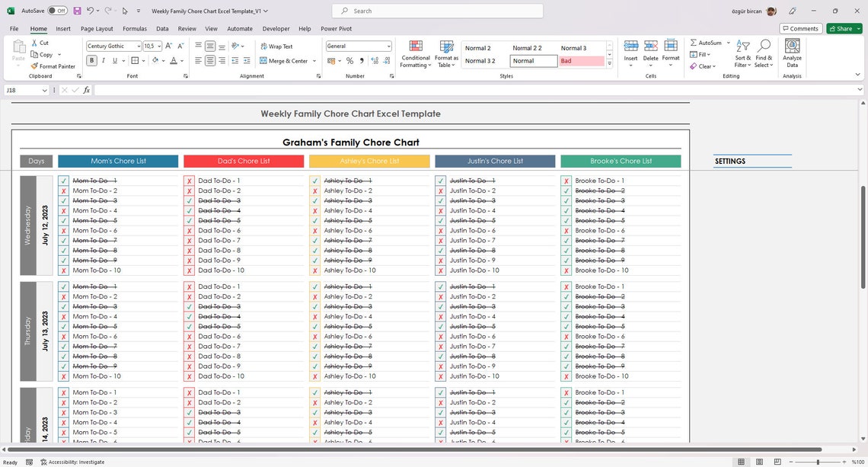Viewport: 868px width, 467px height.
Task: Apply the Bad cell style
Action: pyautogui.click(x=581, y=60)
